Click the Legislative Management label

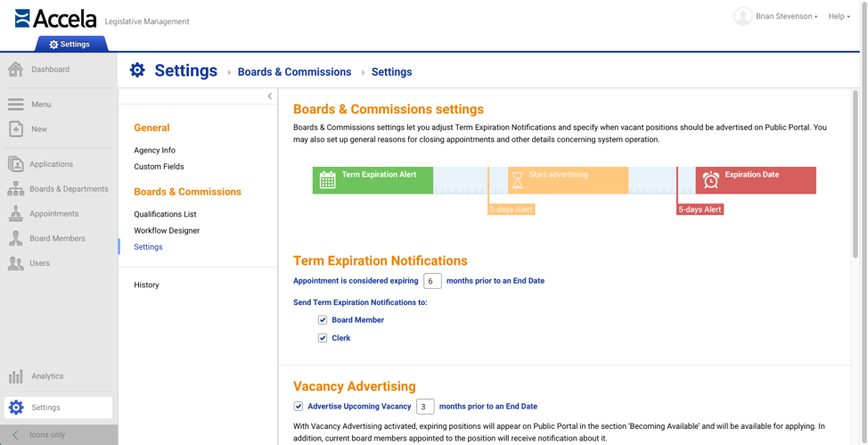click(x=147, y=21)
